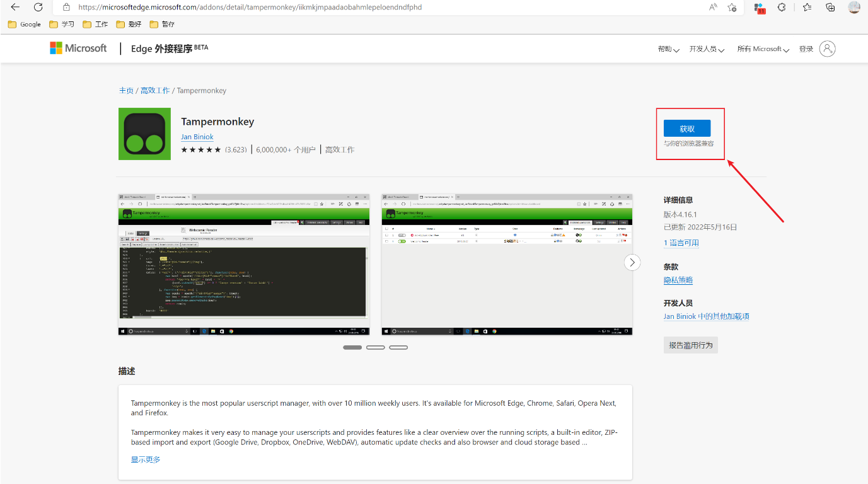Open the 隐私策略 link

678,280
